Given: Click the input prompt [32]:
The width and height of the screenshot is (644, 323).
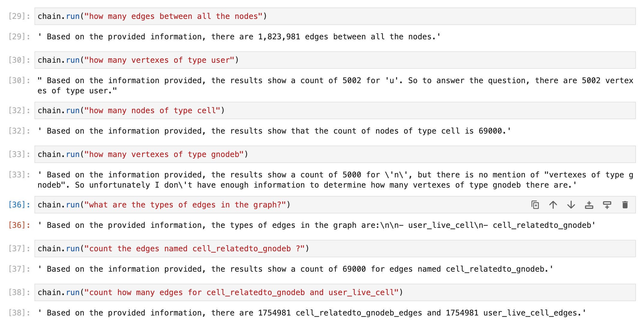Looking at the screenshot, I should [x=19, y=110].
